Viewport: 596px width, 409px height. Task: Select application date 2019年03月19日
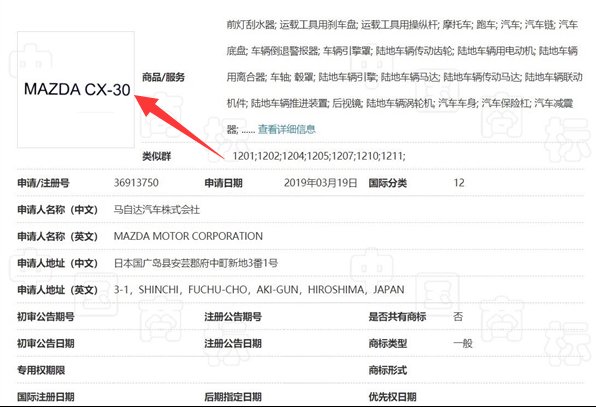click(320, 183)
